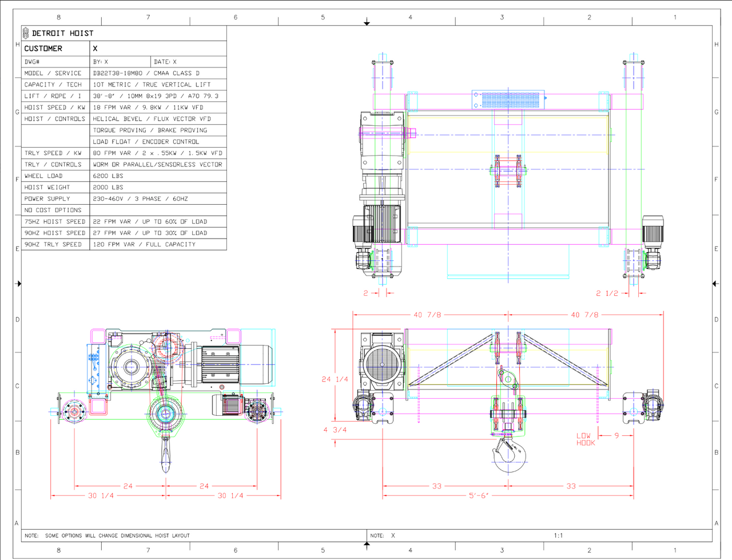Click the 75HZ HOIST SPEED label
732x560 pixels.
pyautogui.click(x=54, y=222)
